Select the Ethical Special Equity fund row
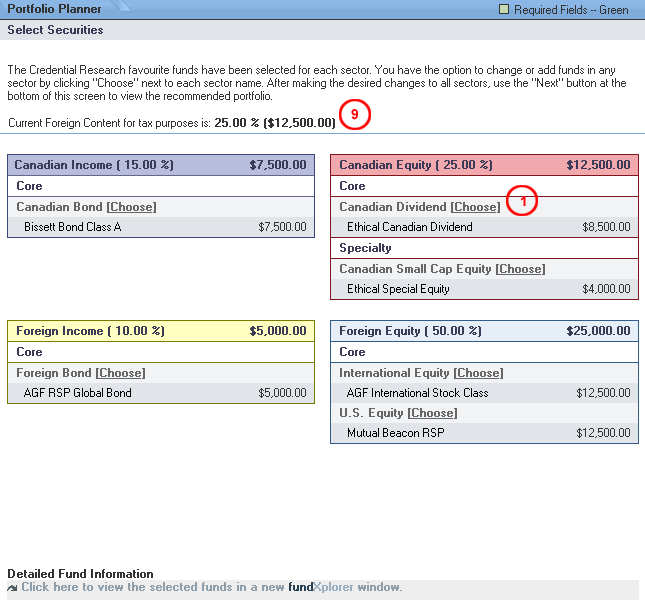 click(484, 289)
